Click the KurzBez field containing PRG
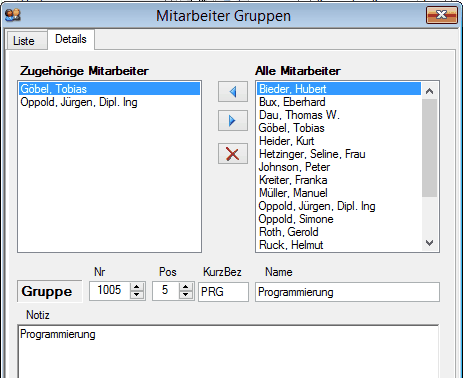 point(223,292)
